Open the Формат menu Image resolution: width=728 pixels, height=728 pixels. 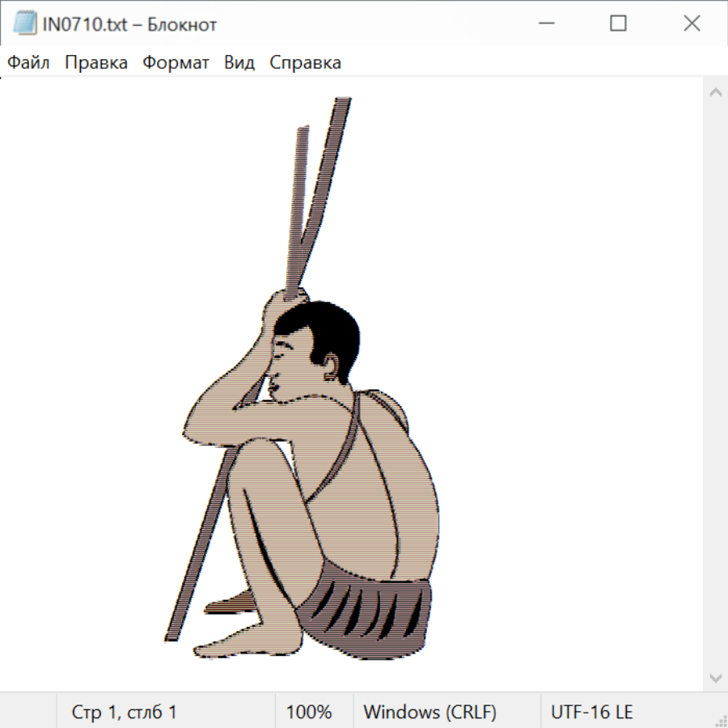176,62
